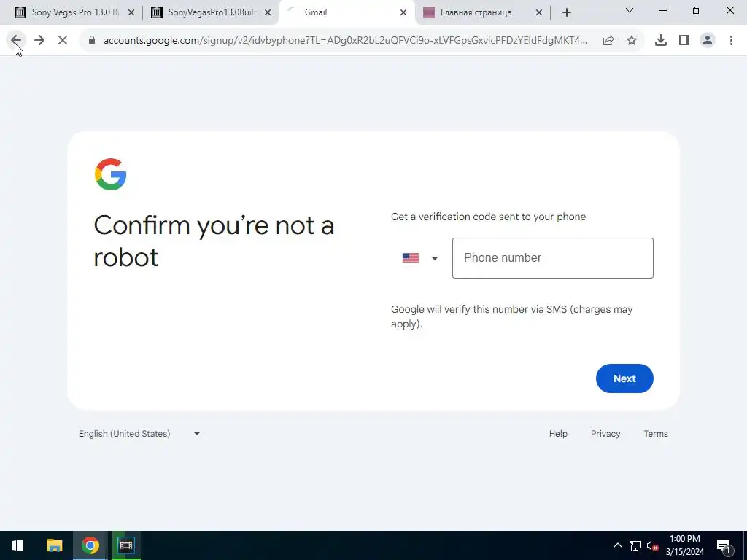Open the Help link

click(558, 434)
